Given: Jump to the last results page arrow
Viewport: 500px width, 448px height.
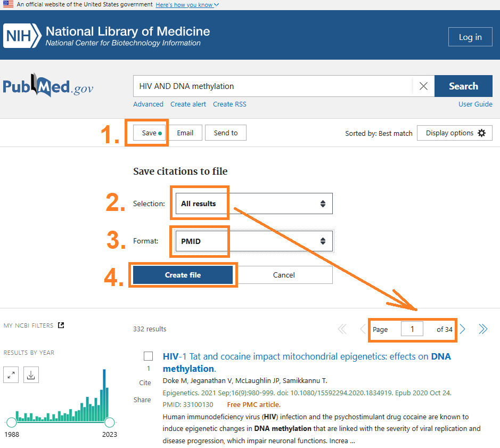Looking at the screenshot, I should [x=483, y=329].
